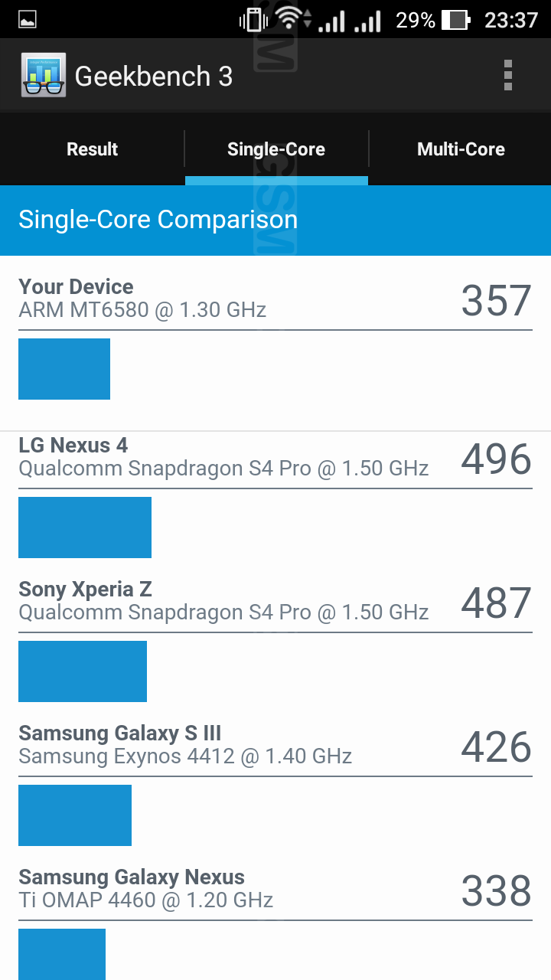Viewport: 551px width, 980px height.
Task: Tap the 23:37 status bar clock
Action: pyautogui.click(x=511, y=20)
